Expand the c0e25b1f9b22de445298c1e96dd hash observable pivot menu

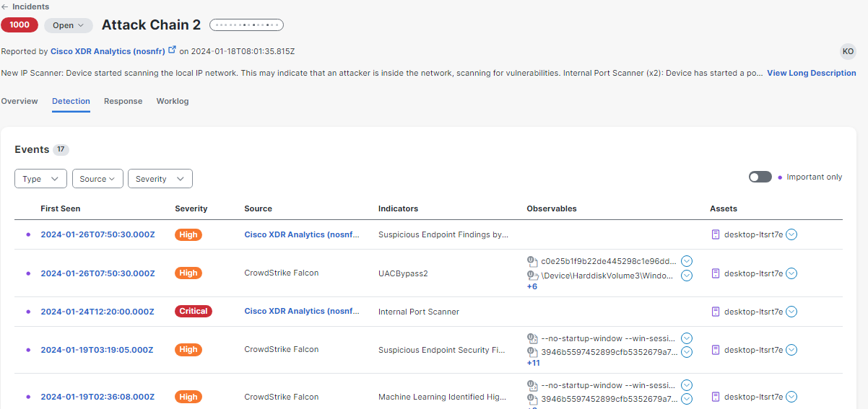687,261
